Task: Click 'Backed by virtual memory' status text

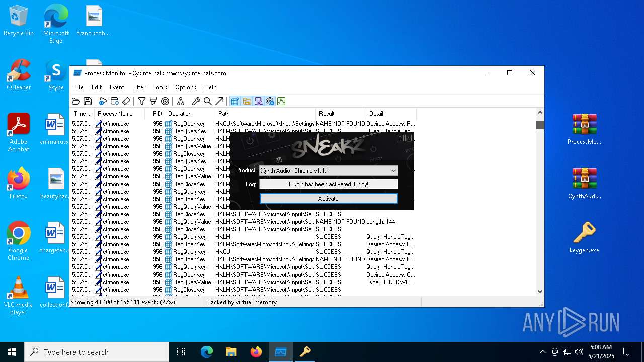Action: (242, 302)
